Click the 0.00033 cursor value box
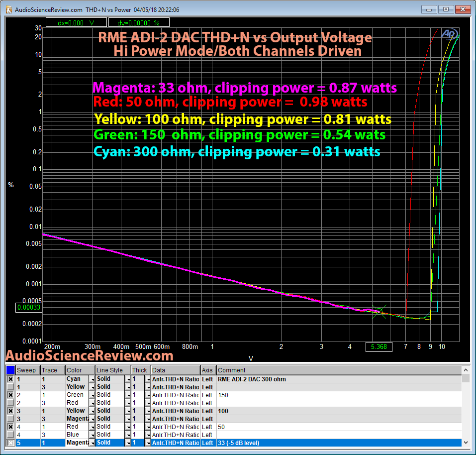Image resolution: width=476 pixels, height=455 pixels. tap(28, 307)
